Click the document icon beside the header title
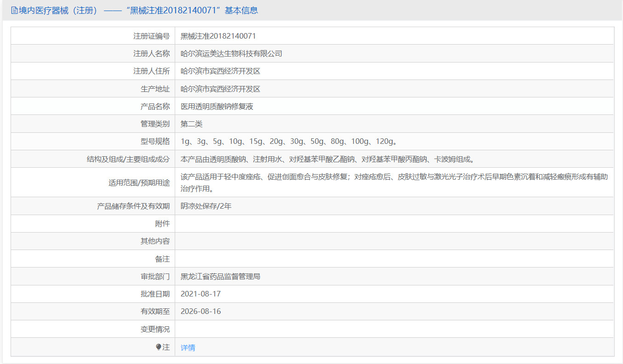This screenshot has height=364, width=623. (x=14, y=10)
